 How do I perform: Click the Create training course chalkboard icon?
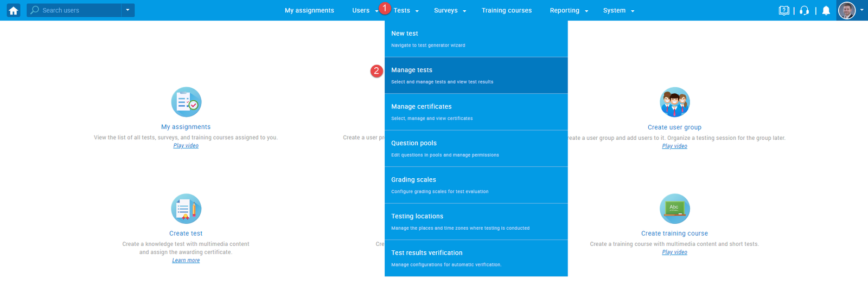click(x=674, y=209)
